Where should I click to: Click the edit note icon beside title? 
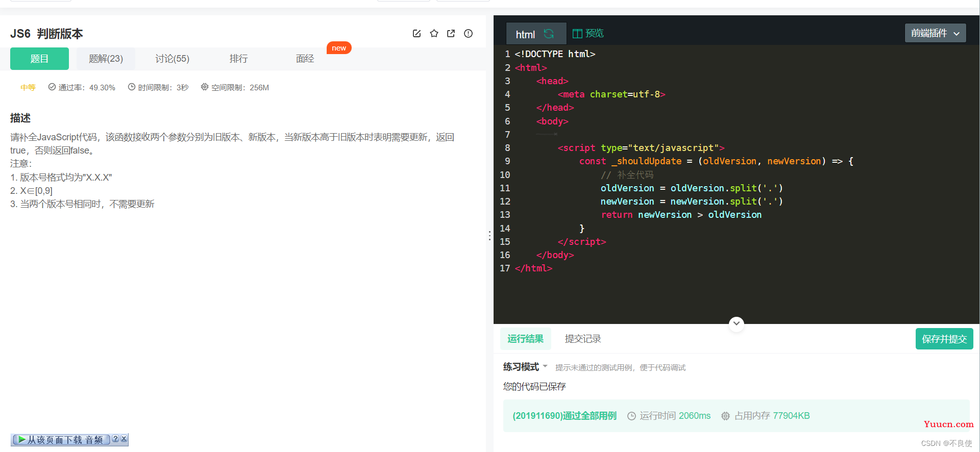[416, 34]
